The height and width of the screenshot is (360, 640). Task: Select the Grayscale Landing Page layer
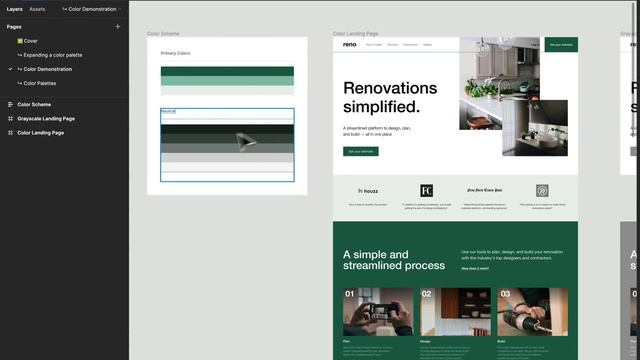point(46,119)
